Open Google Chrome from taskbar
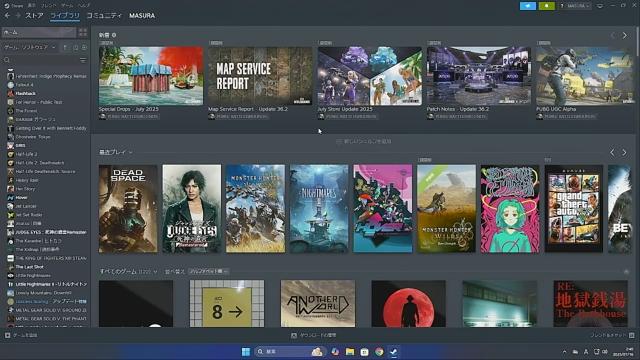Image resolution: width=640 pixels, height=360 pixels. [x=379, y=351]
